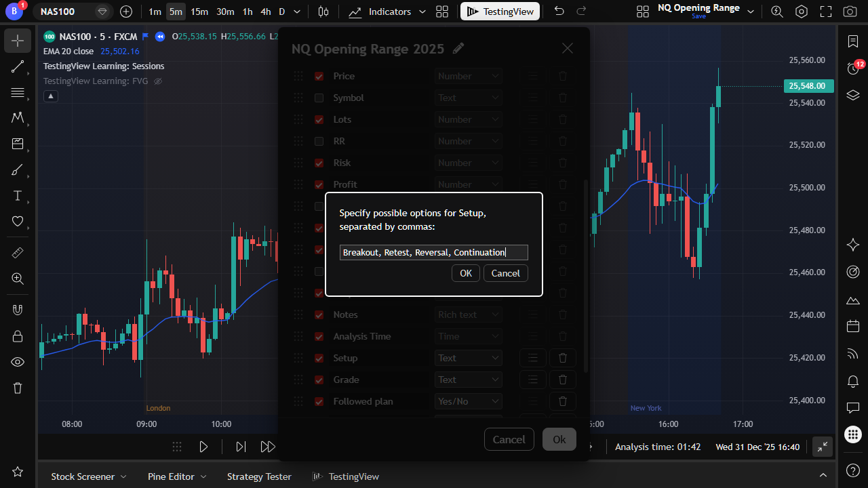Open NQ Opening Range layout dropdown
868x488 pixels.
pyautogui.click(x=751, y=12)
